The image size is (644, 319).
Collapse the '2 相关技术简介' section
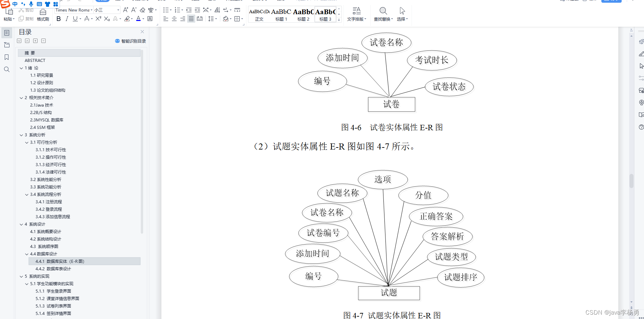[x=21, y=98]
